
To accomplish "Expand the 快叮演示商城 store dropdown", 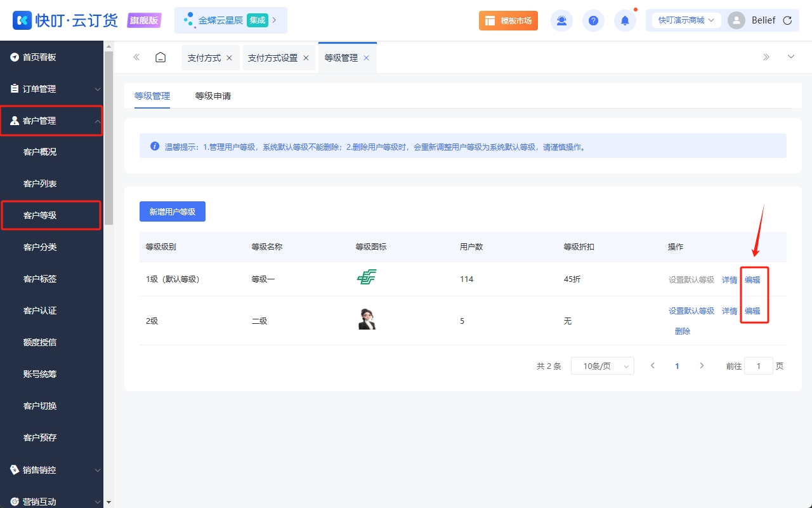I will point(686,20).
